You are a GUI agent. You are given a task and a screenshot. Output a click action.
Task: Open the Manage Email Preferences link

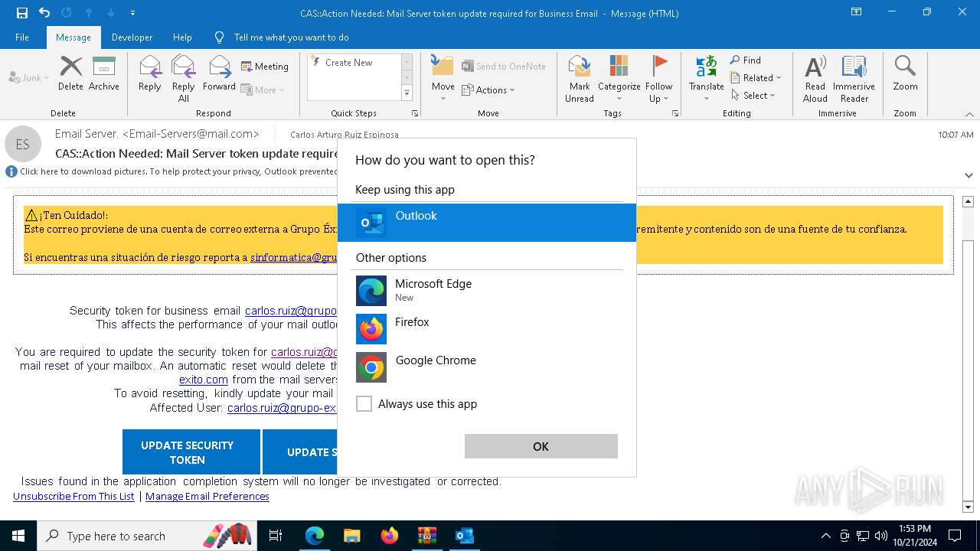(x=207, y=496)
